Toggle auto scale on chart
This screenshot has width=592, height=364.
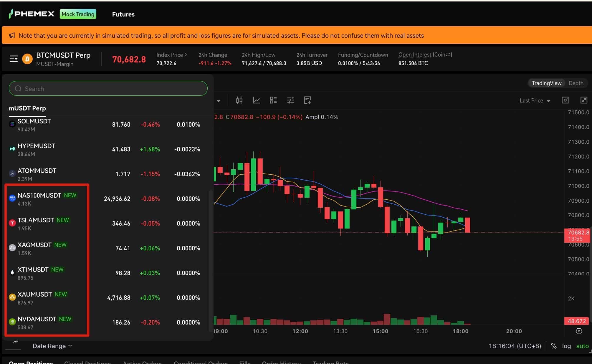pyautogui.click(x=582, y=346)
